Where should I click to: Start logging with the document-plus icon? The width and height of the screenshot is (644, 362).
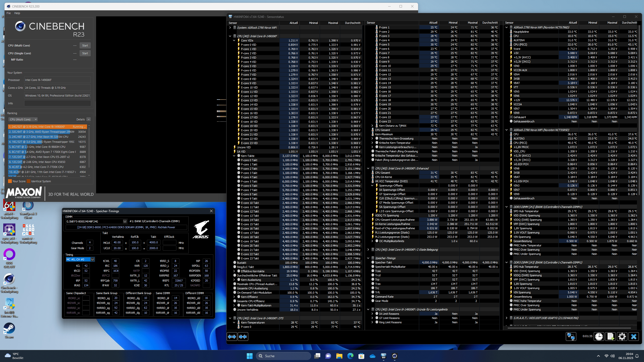point(611,336)
